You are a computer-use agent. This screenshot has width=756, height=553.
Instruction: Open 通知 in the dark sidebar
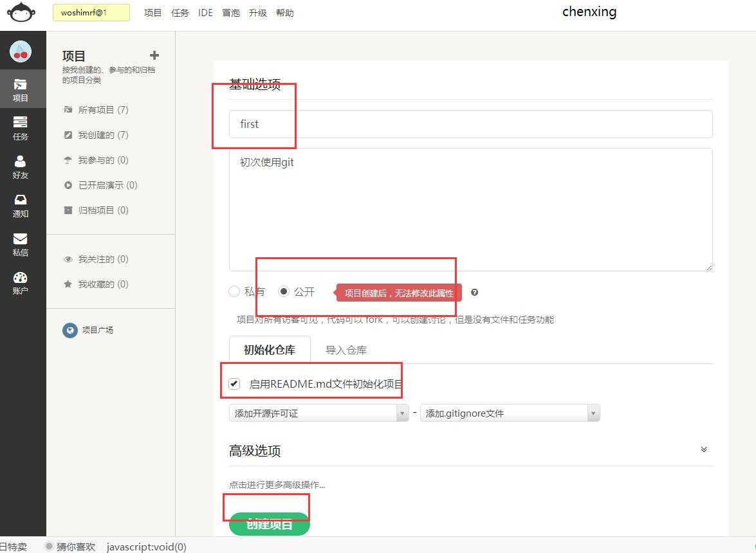tap(20, 205)
